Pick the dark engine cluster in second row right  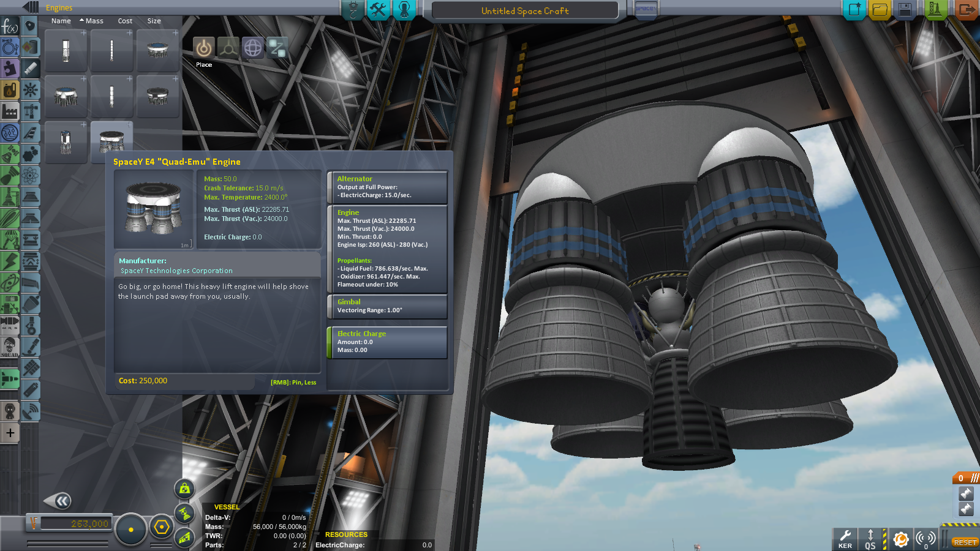(x=157, y=96)
